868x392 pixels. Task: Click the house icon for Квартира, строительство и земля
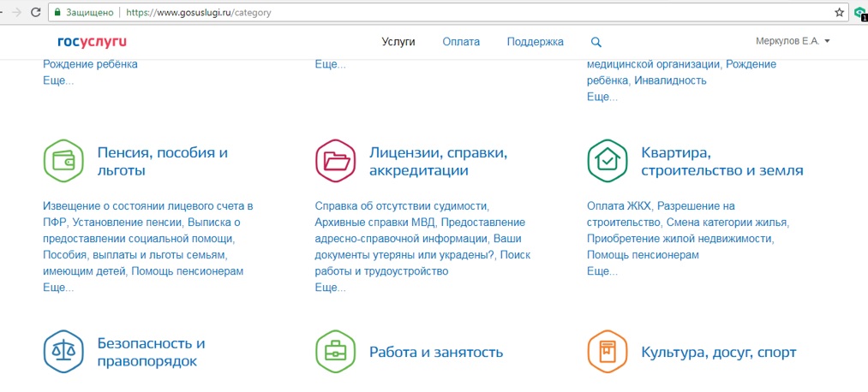point(607,161)
